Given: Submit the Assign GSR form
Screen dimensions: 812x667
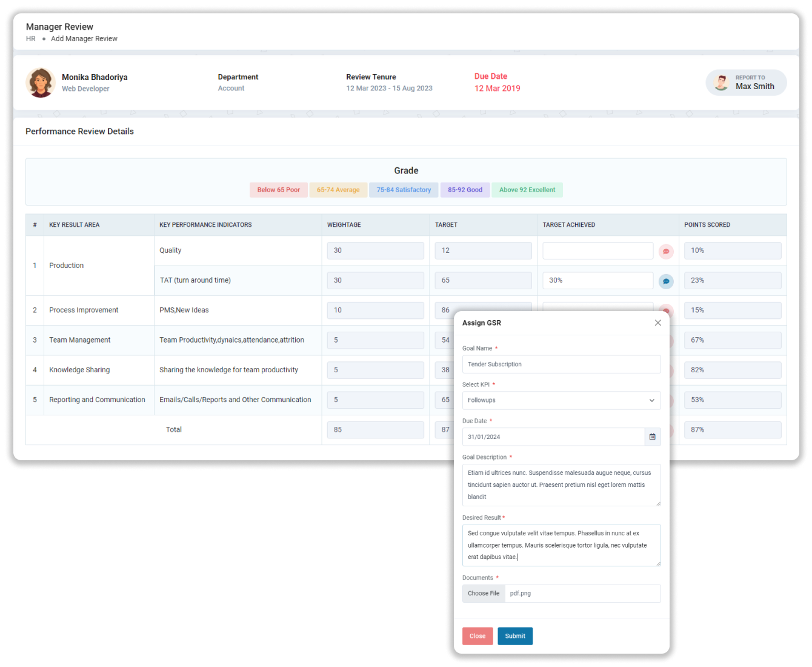Looking at the screenshot, I should point(515,636).
